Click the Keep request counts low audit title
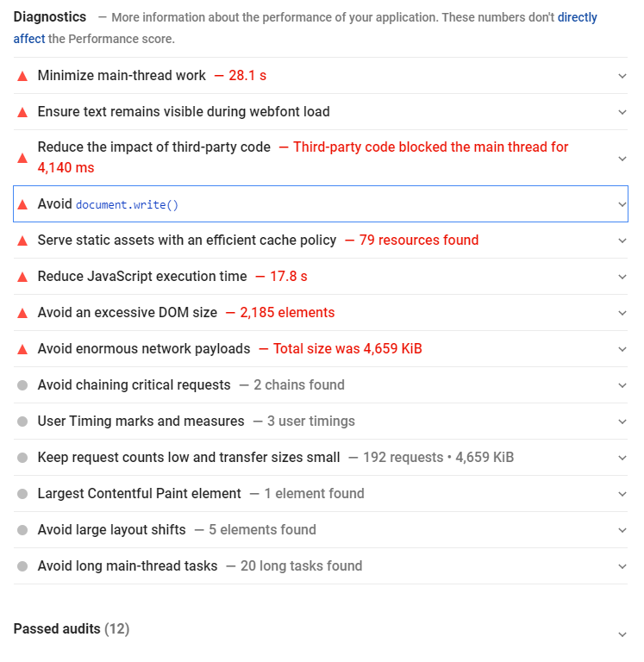Viewport: 644px width, 662px height. [x=189, y=458]
